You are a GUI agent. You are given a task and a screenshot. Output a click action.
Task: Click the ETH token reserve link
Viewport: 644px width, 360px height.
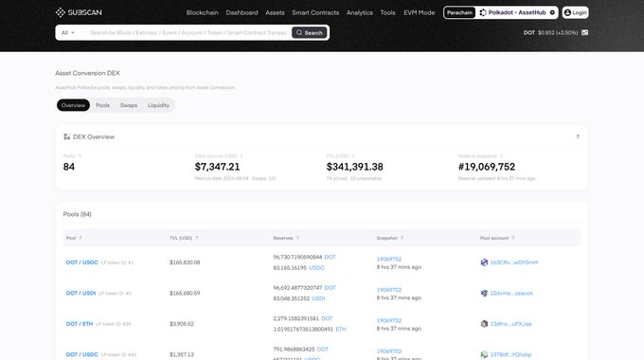pos(341,329)
